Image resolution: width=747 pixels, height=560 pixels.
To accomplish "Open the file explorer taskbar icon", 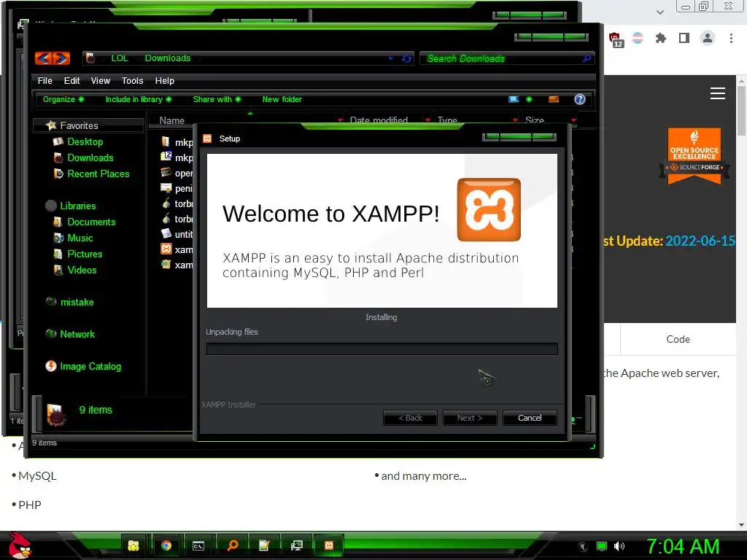I will (133, 545).
